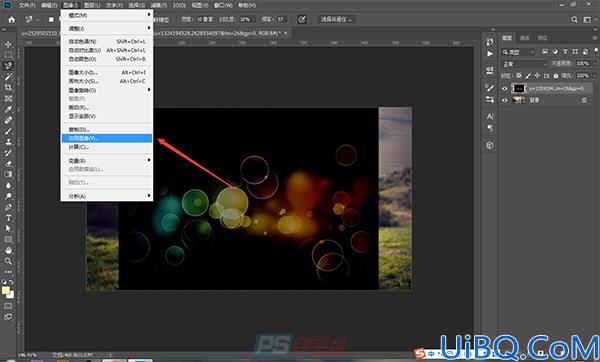Image resolution: width=600 pixels, height=362 pixels.
Task: Expand the 调整(J) submenu
Action: point(107,28)
